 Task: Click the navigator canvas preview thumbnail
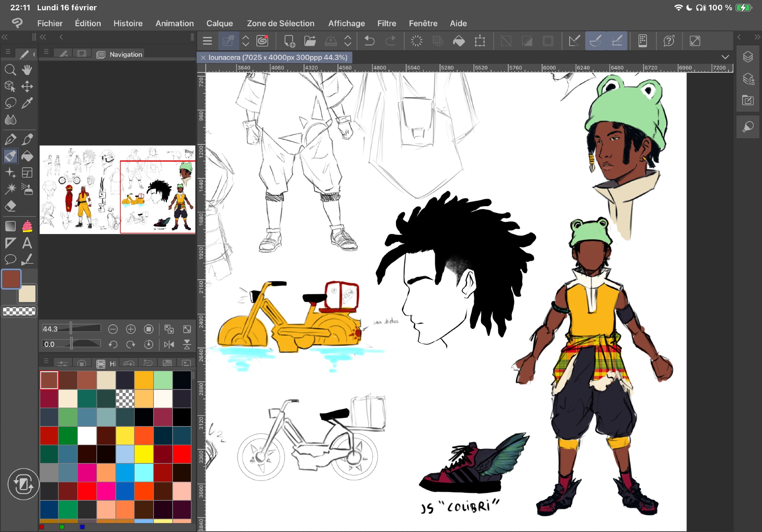[x=117, y=189]
